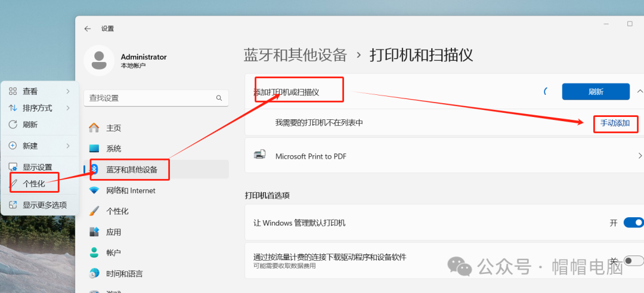644x293 pixels.
Task: Click the 查找设置 search field
Action: pyautogui.click(x=156, y=98)
